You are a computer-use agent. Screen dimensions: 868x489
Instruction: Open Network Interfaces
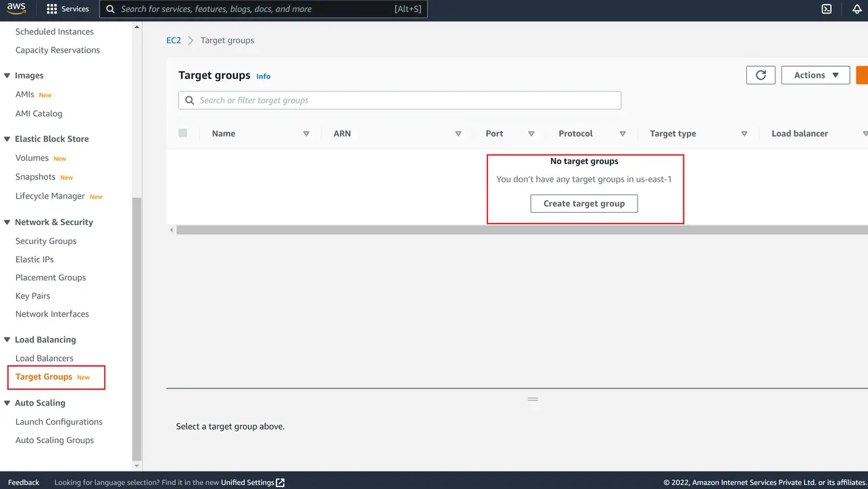52,314
